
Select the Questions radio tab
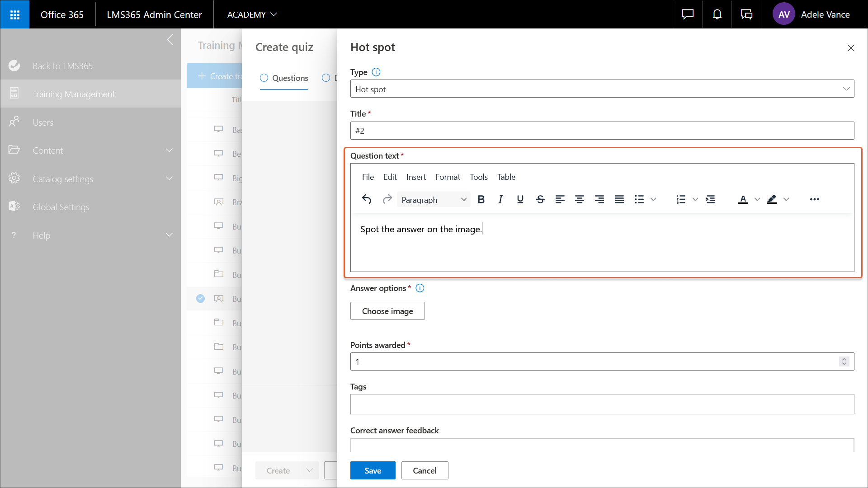[x=284, y=78]
